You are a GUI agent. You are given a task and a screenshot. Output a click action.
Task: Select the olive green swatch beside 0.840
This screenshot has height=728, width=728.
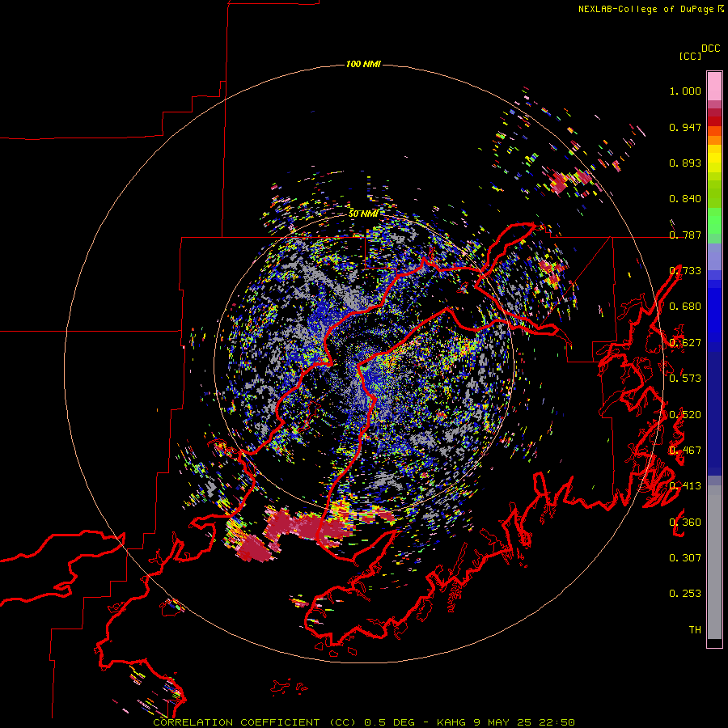pos(714,194)
